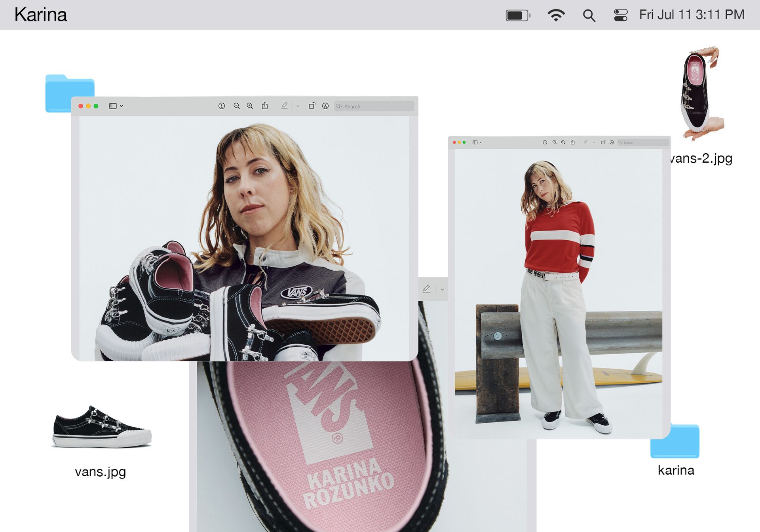The height and width of the screenshot is (532, 760).
Task: Zoom in within the small preview window
Action: 563,142
